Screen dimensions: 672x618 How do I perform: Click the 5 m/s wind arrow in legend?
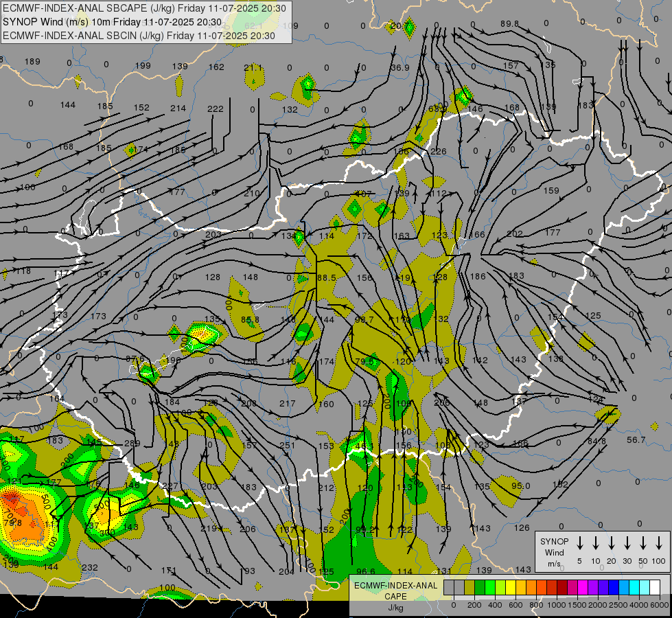580,543
